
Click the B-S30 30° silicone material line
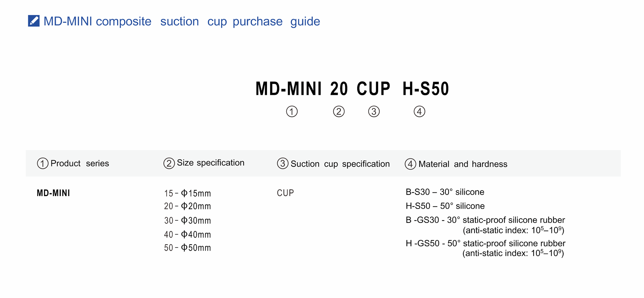[445, 192]
